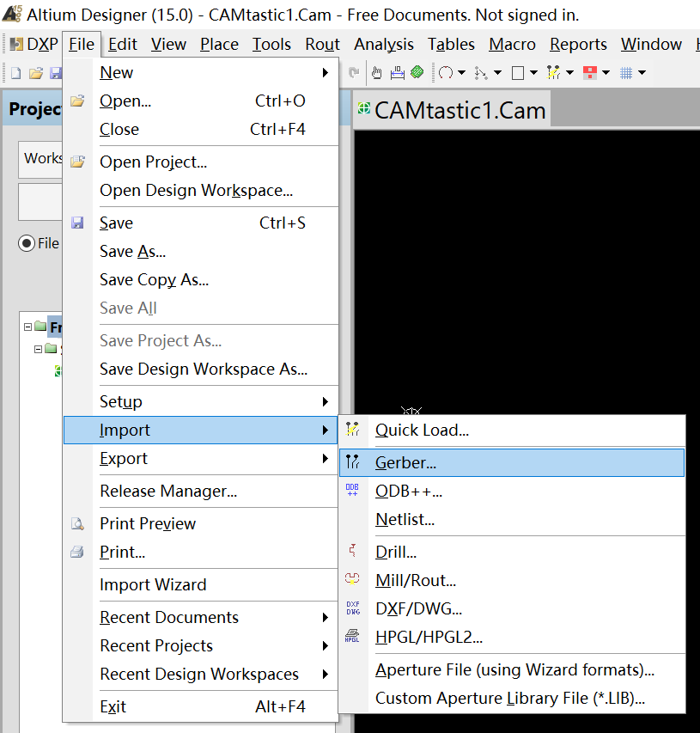Click the new document toolbar icon
The height and width of the screenshot is (733, 700).
tap(15, 73)
